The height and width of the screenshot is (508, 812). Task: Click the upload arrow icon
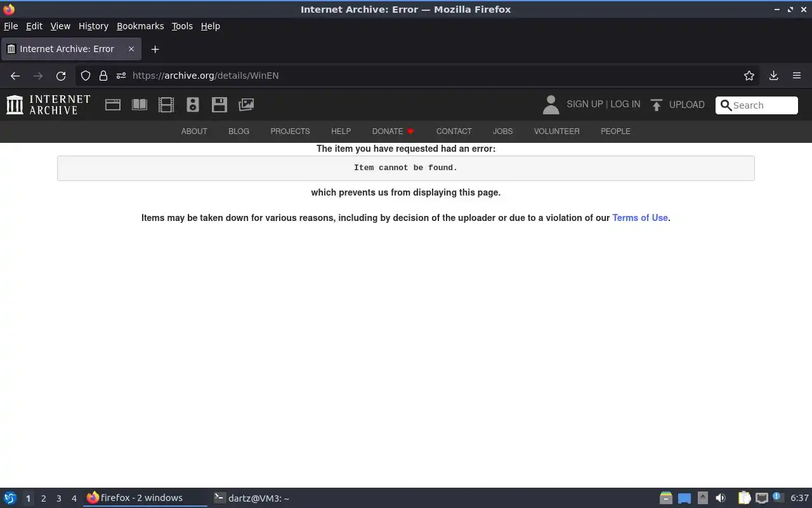tap(657, 105)
